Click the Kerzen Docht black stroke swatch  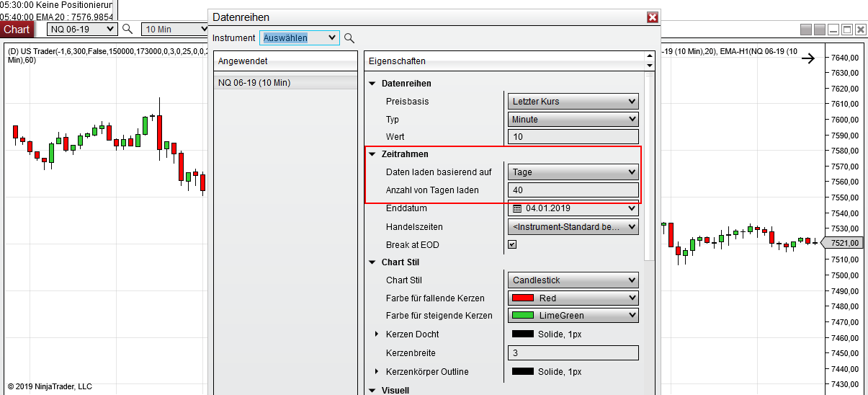click(523, 334)
